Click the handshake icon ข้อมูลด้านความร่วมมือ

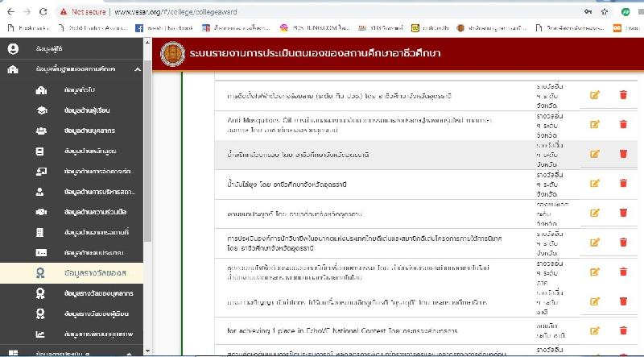click(x=41, y=212)
